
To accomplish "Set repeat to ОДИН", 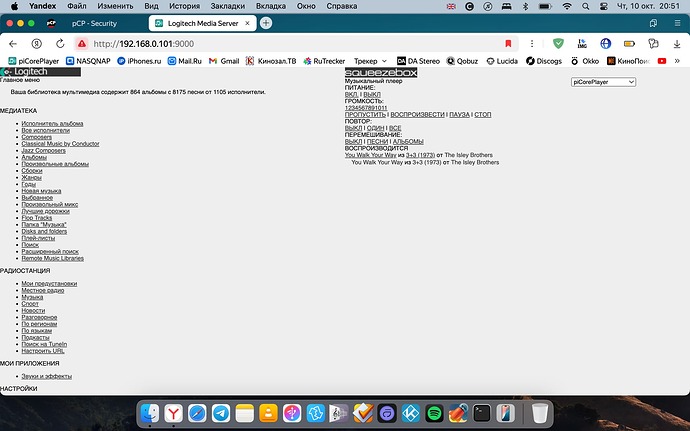I will click(375, 128).
